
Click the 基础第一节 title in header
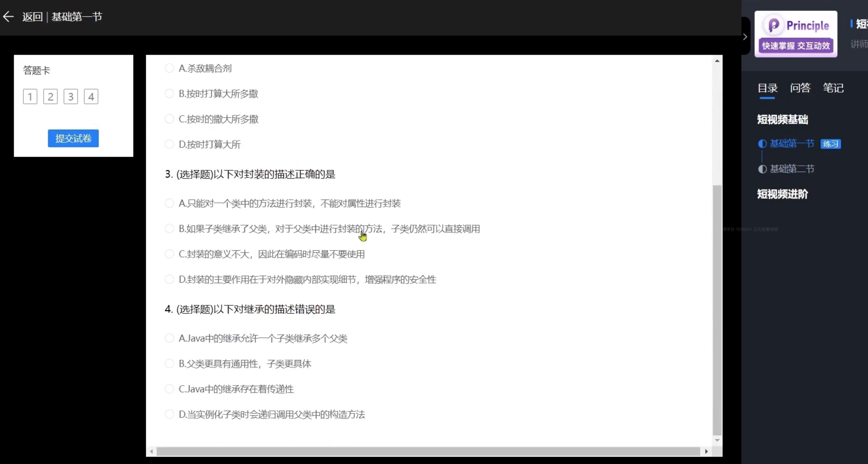[x=77, y=17]
